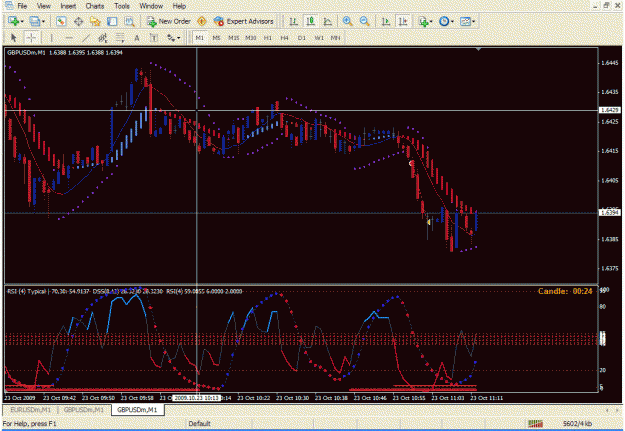The width and height of the screenshot is (625, 431).
Task: Launch the MetaEditor diamond icon
Action: click(x=202, y=21)
